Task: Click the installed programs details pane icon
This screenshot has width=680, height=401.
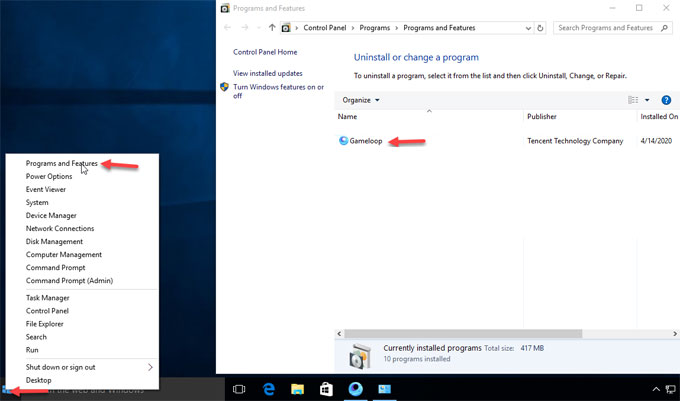Action: (360, 355)
